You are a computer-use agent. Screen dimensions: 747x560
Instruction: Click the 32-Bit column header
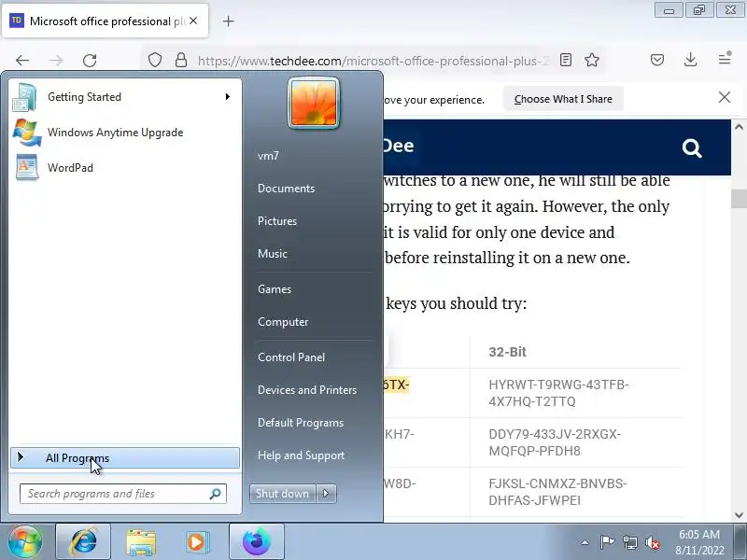pyautogui.click(x=507, y=352)
